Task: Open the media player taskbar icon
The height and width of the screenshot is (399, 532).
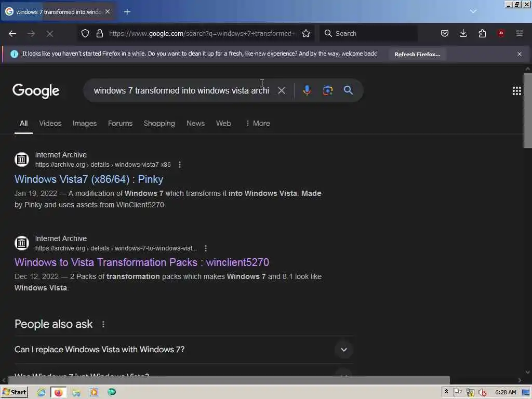Action: [94, 392]
